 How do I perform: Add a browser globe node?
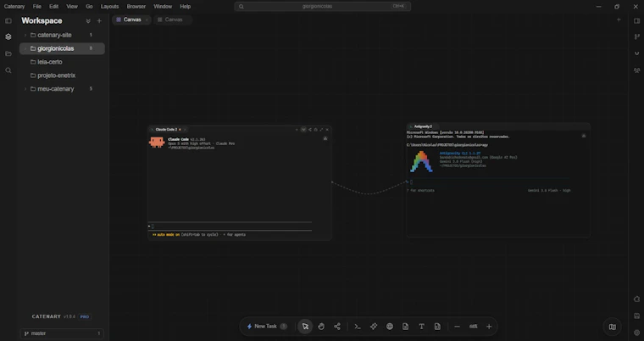click(390, 327)
